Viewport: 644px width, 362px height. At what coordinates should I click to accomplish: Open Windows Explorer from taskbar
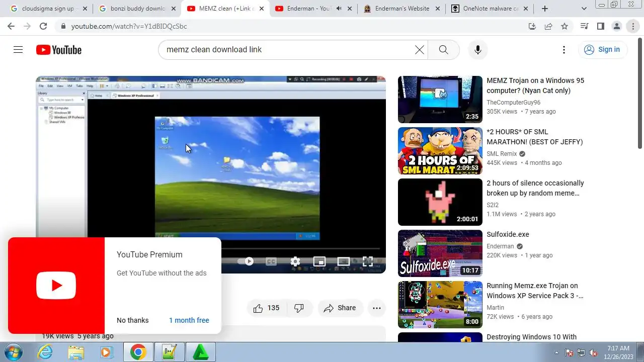point(76,352)
